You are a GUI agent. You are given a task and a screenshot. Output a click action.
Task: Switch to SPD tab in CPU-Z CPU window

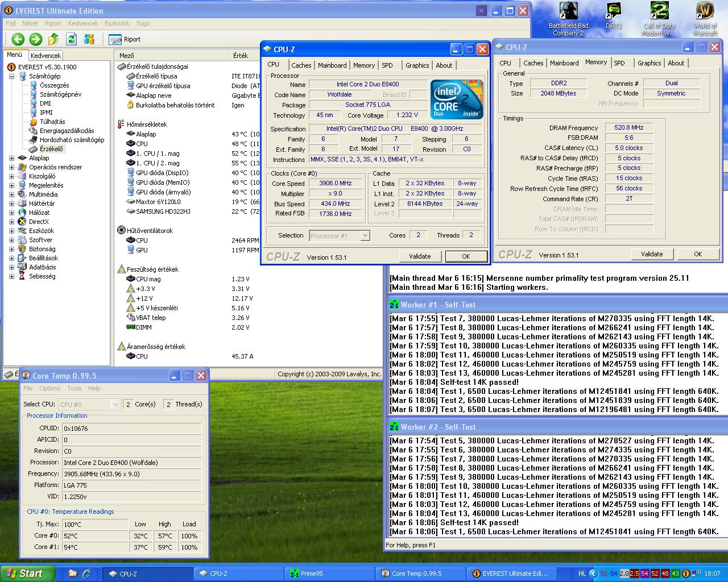point(387,65)
